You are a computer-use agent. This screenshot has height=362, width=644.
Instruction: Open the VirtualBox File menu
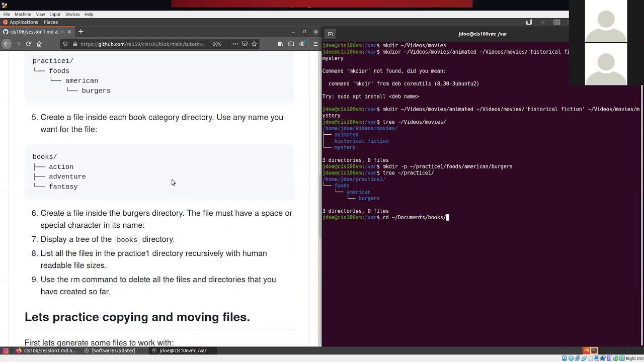7,14
